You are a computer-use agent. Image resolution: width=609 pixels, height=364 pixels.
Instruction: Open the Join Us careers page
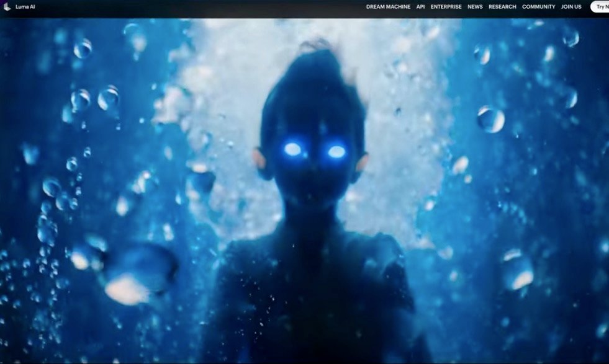[x=570, y=6]
